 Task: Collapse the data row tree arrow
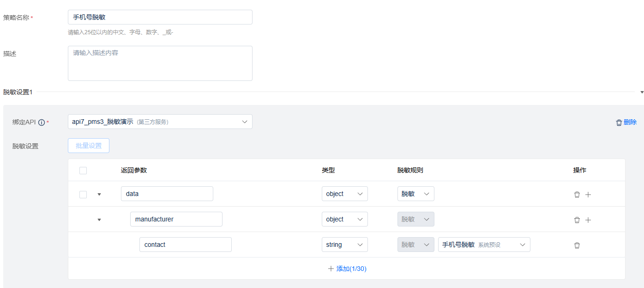click(x=99, y=195)
